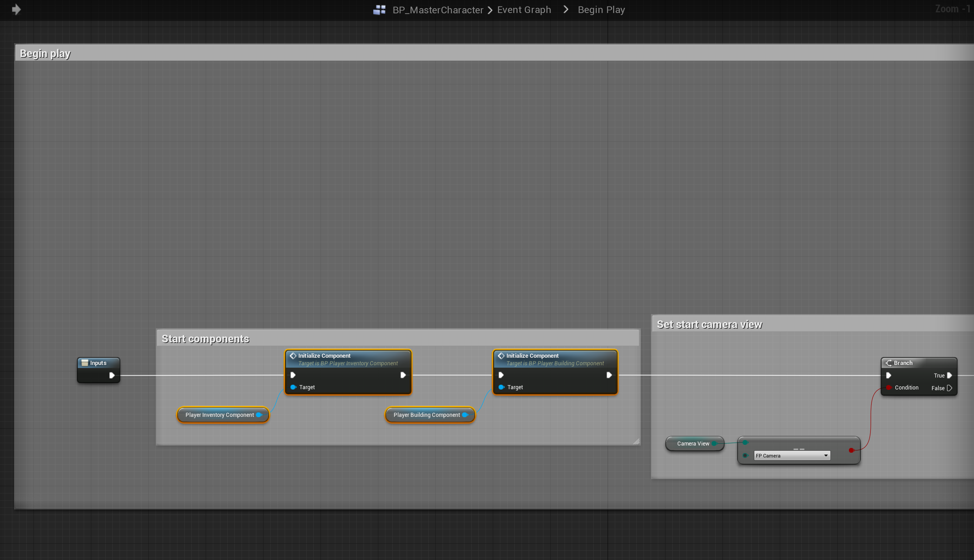974x560 pixels.
Task: Click breadcrumb chevron after Event Graph
Action: (x=566, y=9)
